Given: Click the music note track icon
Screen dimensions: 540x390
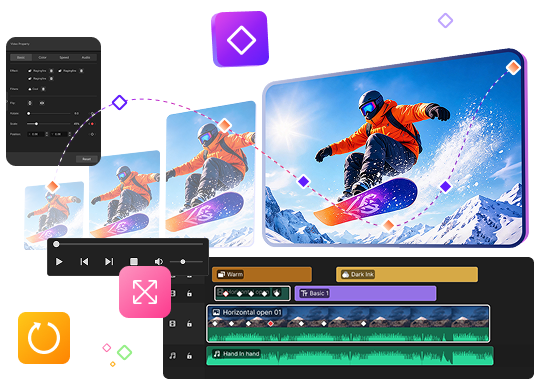Looking at the screenshot, I should coord(173,356).
